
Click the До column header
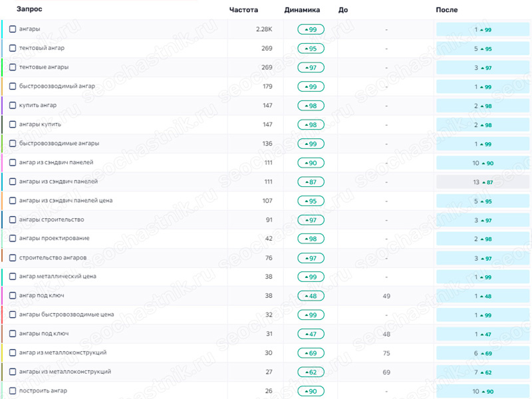pyautogui.click(x=343, y=10)
